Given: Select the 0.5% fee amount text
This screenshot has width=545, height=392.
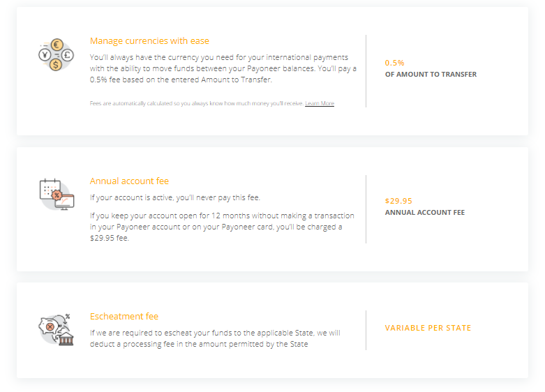Looking at the screenshot, I should [x=394, y=63].
